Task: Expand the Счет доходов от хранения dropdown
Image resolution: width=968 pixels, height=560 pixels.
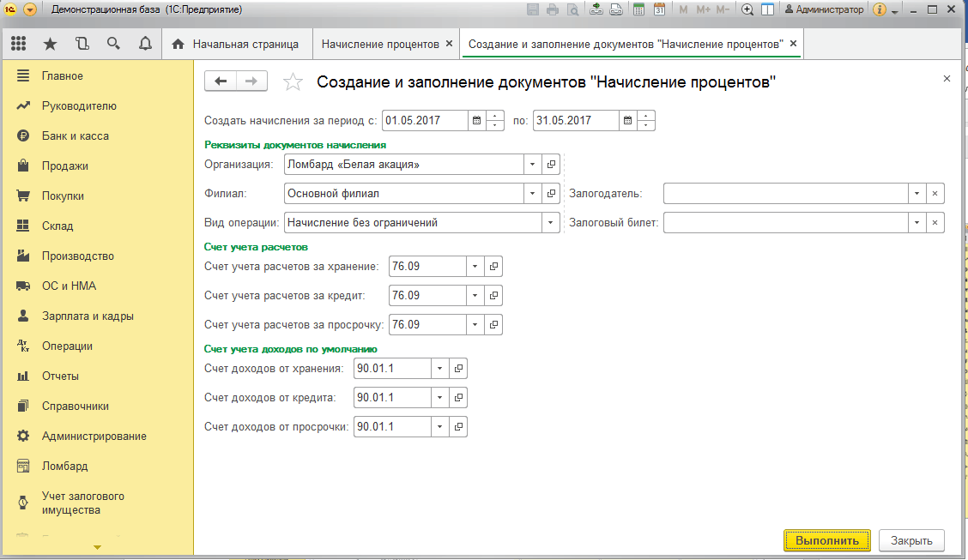Action: tap(439, 369)
